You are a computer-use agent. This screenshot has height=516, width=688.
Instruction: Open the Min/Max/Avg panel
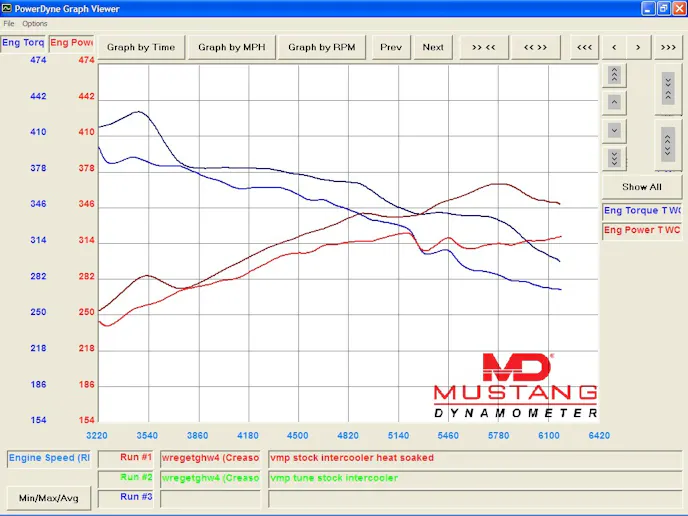[49, 497]
